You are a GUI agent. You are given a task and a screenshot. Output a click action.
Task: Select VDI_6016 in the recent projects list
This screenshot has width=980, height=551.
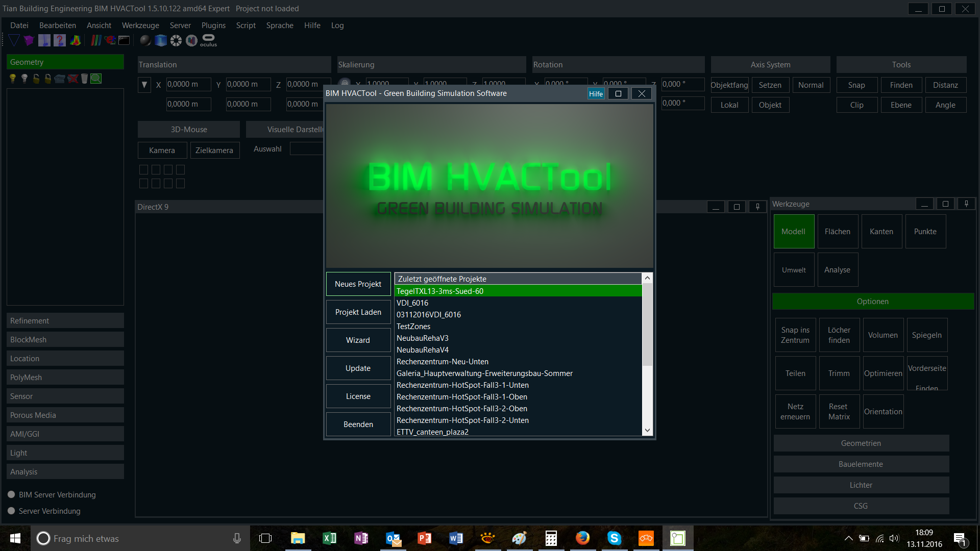412,303
